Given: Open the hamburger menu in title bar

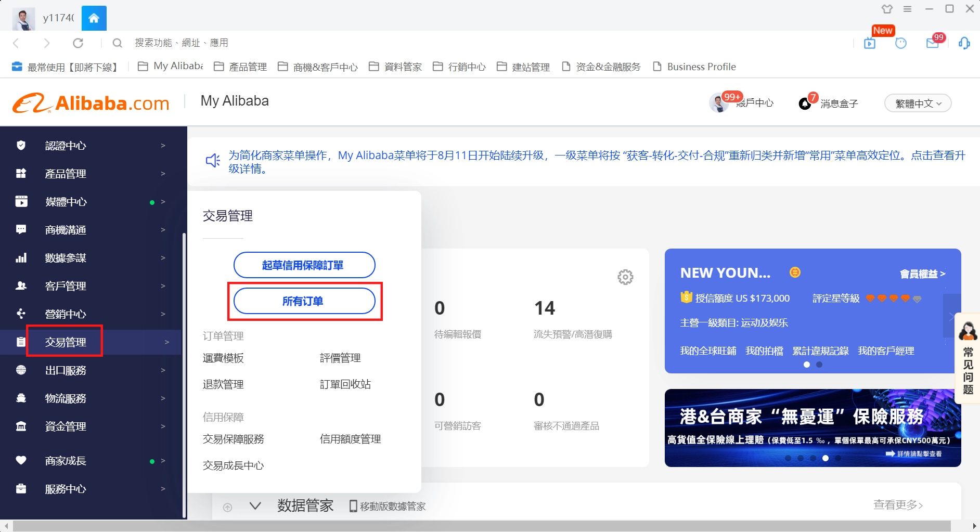Looking at the screenshot, I should 908,9.
